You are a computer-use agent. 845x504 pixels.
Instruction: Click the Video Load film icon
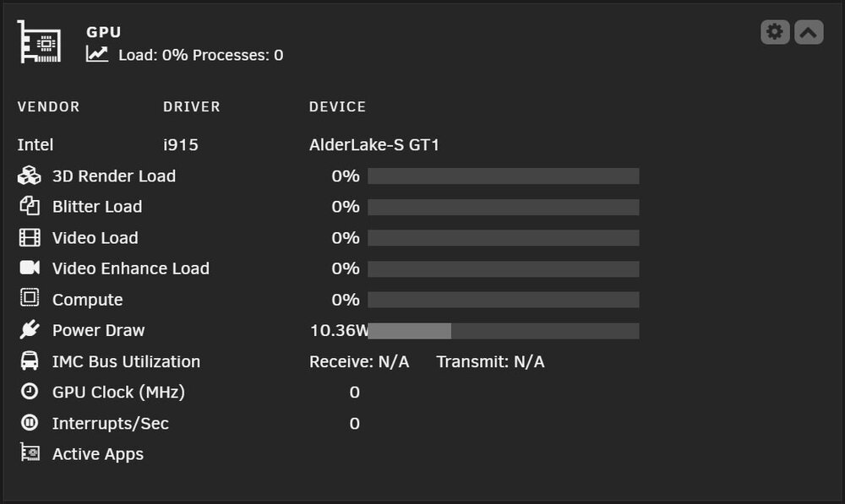30,237
